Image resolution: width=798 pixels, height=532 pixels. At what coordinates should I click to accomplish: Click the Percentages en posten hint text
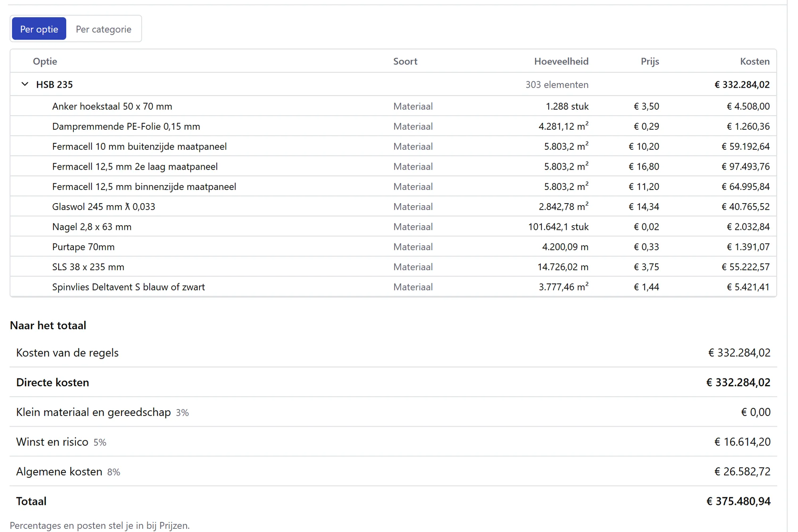(x=100, y=525)
